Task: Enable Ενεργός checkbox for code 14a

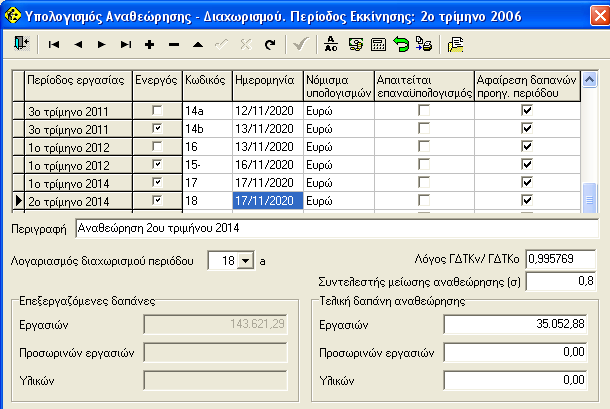Action: click(x=157, y=111)
